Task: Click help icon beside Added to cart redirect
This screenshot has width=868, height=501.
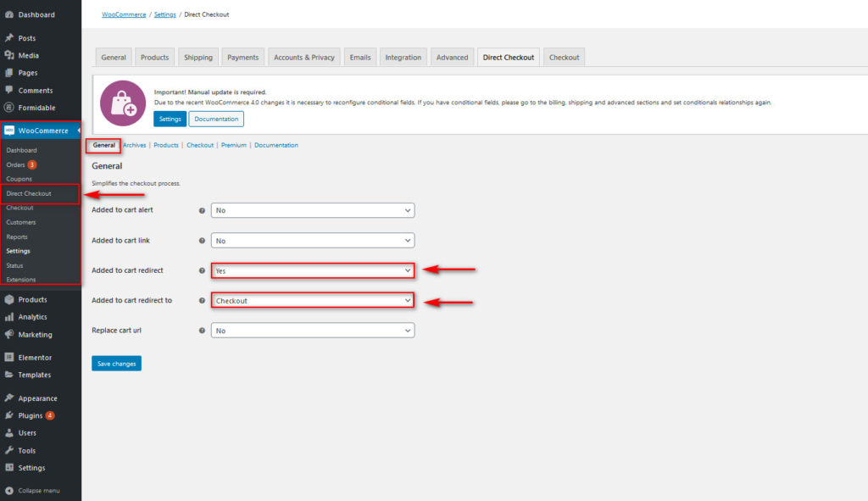Action: click(202, 270)
